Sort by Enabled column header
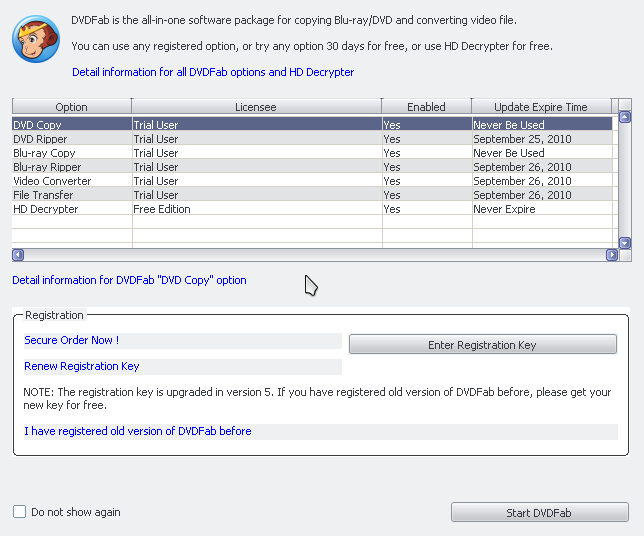This screenshot has width=644, height=536. [x=426, y=106]
